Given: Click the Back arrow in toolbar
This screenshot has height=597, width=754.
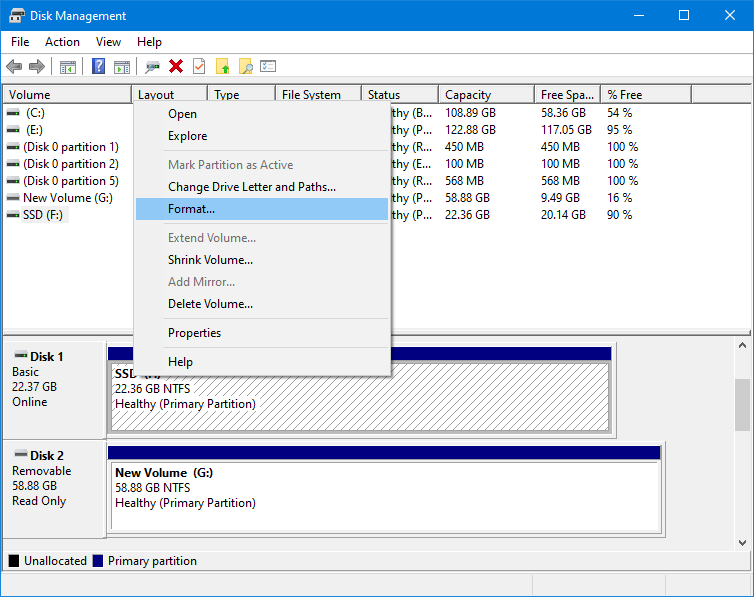Looking at the screenshot, I should 14,67.
